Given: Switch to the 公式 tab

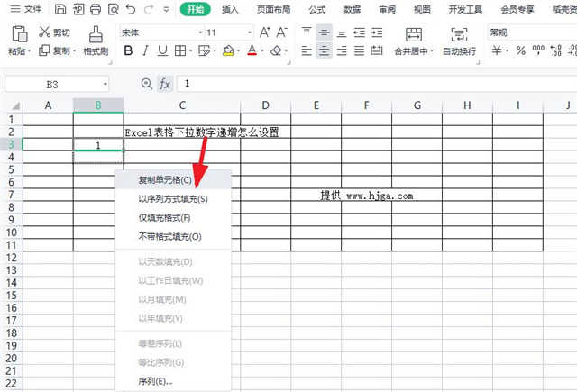Looking at the screenshot, I should click(316, 9).
